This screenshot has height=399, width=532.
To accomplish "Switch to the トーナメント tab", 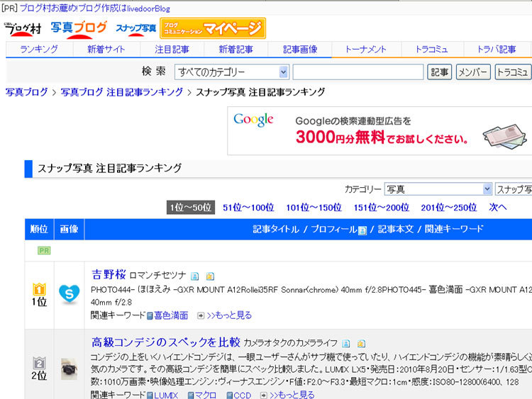I will (x=366, y=50).
